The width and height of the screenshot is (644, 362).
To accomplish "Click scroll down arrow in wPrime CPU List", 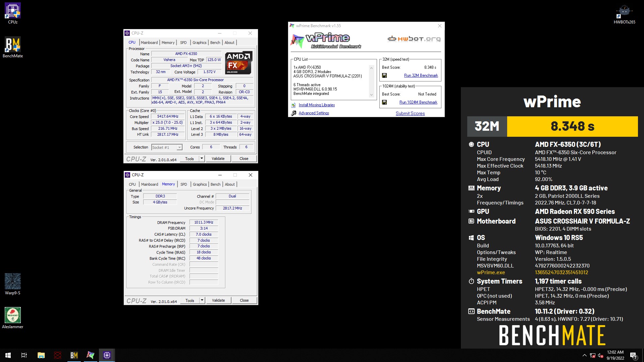I will 371,95.
